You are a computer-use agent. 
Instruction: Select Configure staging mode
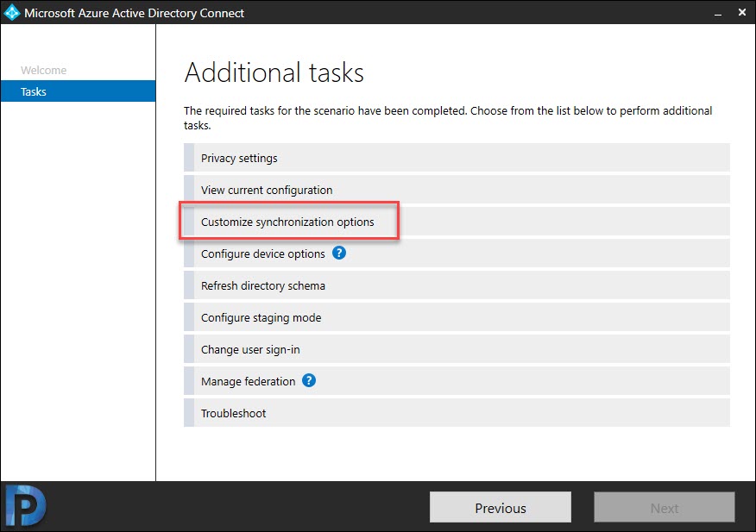(457, 317)
